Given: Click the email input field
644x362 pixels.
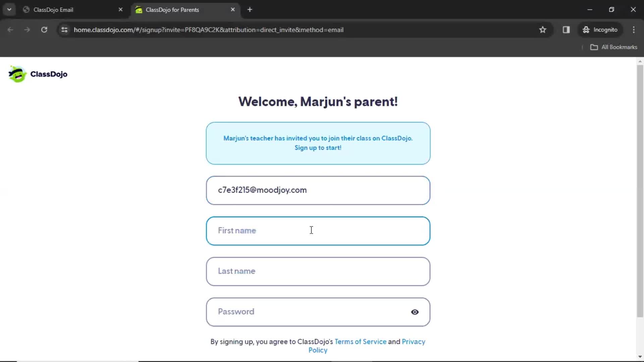Looking at the screenshot, I should pyautogui.click(x=318, y=190).
